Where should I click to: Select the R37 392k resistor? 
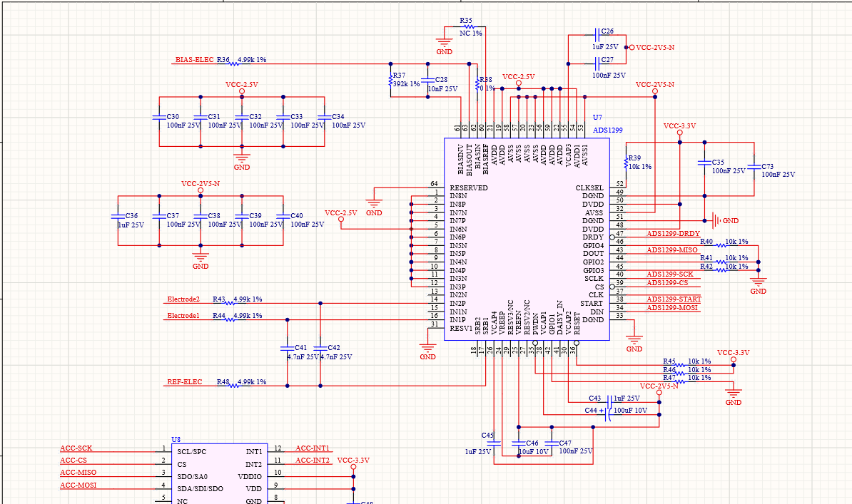390,81
